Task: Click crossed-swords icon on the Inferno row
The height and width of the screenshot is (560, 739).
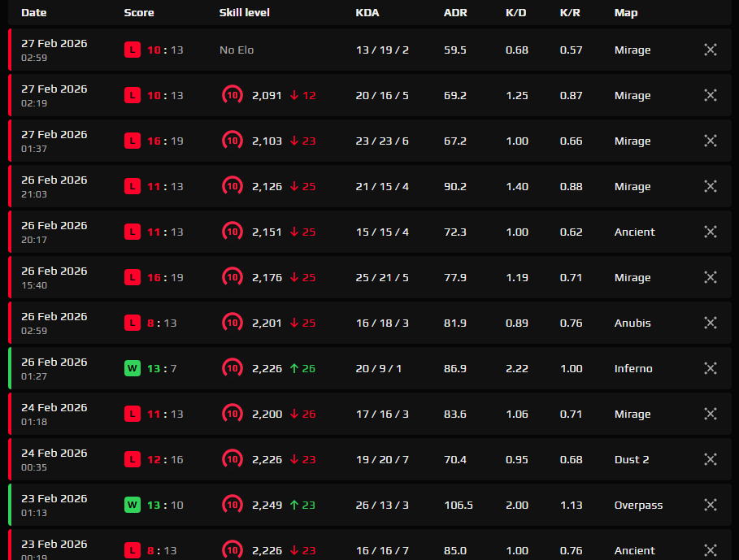Action: [x=711, y=368]
